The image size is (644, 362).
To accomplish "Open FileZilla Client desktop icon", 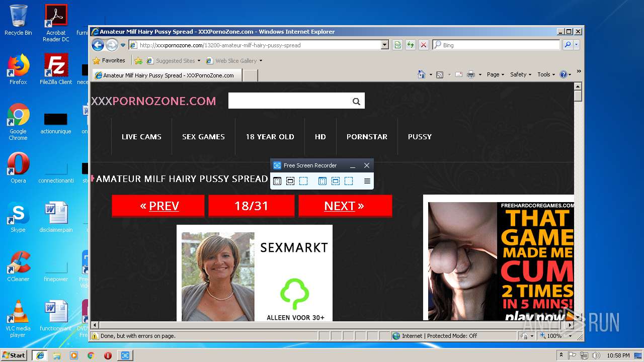I will click(x=56, y=69).
